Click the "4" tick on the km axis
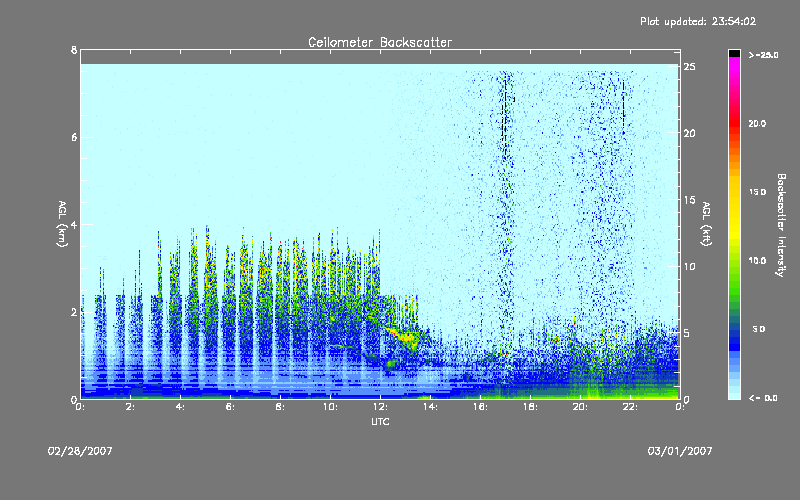800x500 pixels. pos(74,224)
